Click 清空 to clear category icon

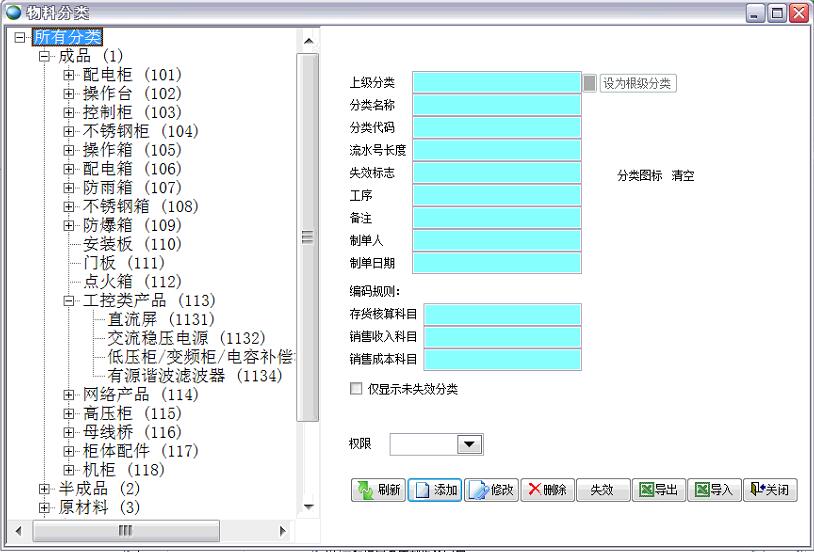[683, 176]
